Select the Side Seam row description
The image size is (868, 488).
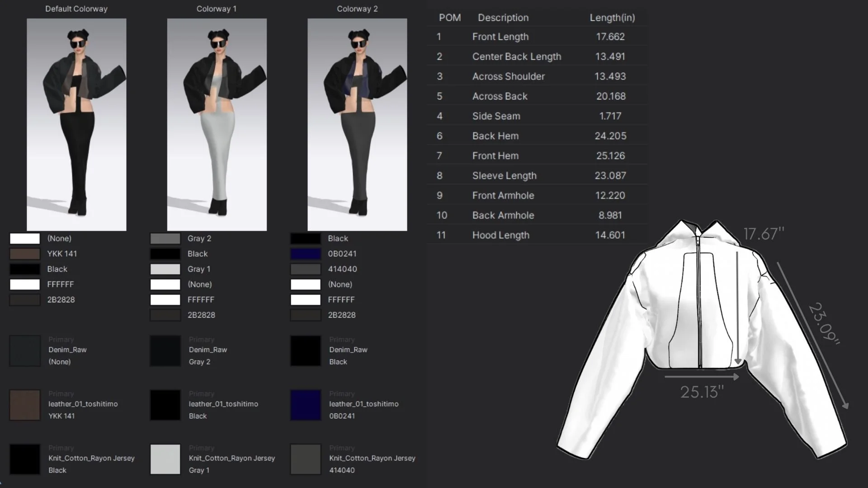coord(496,116)
